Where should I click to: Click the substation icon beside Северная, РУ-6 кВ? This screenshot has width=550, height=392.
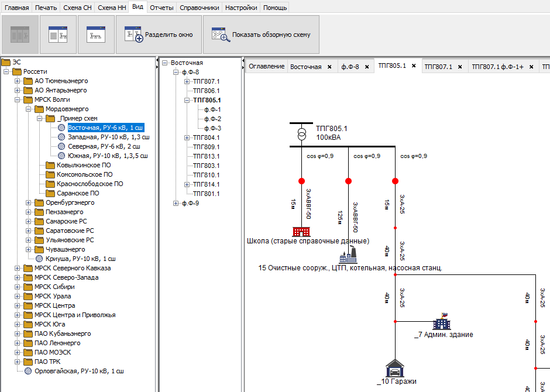pos(61,147)
